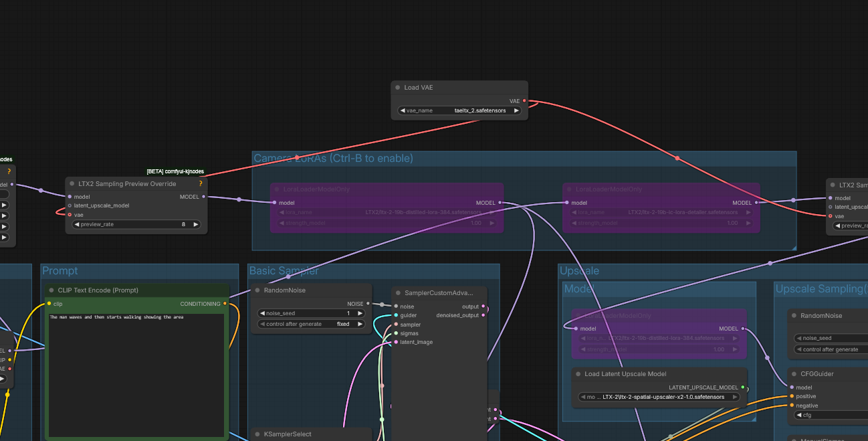This screenshot has width=868, height=441.
Task: Click the collapse dot on LTX2 Sampling Preview Override
Action: click(x=72, y=184)
